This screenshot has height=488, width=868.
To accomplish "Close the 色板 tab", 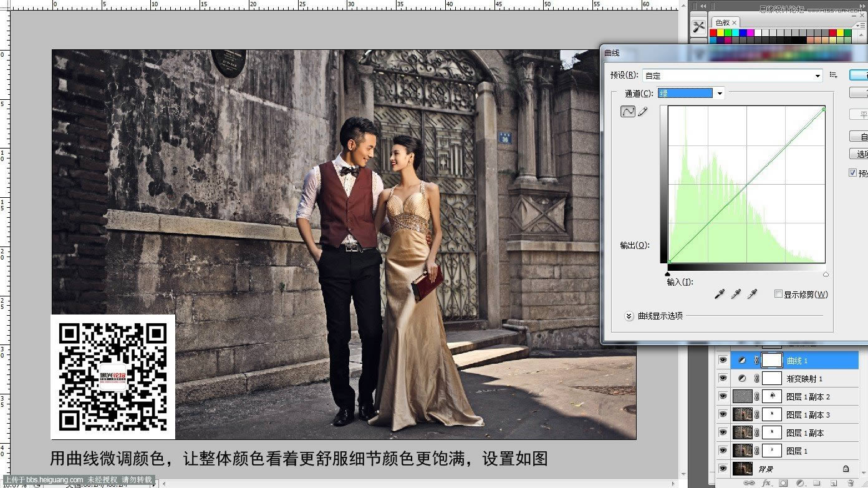I will (x=735, y=22).
